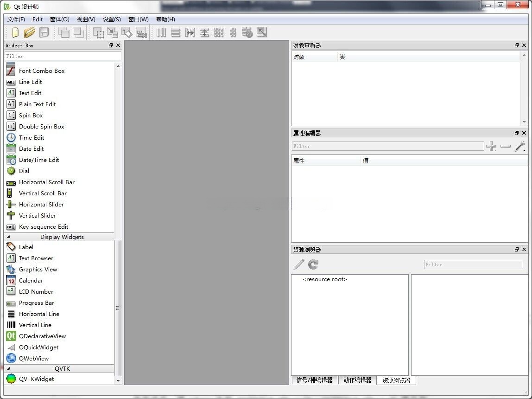The image size is (532, 399).
Task: Click the Break Layout toolbar icon
Action: (x=247, y=32)
